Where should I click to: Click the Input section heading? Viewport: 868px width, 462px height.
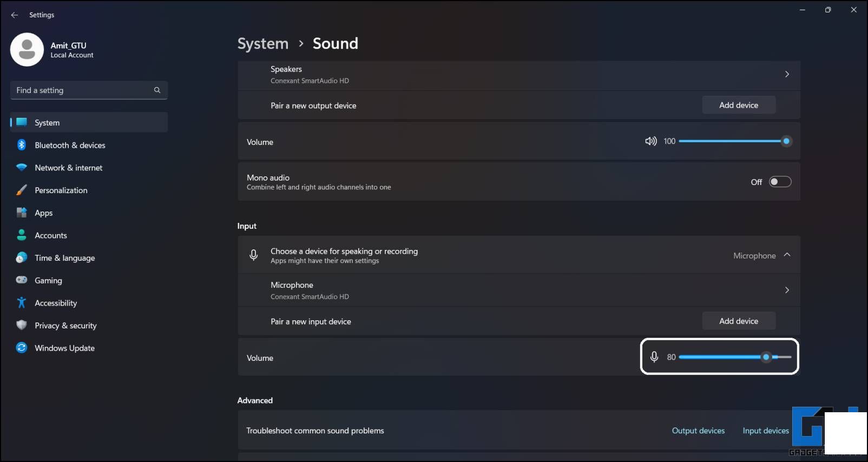247,226
